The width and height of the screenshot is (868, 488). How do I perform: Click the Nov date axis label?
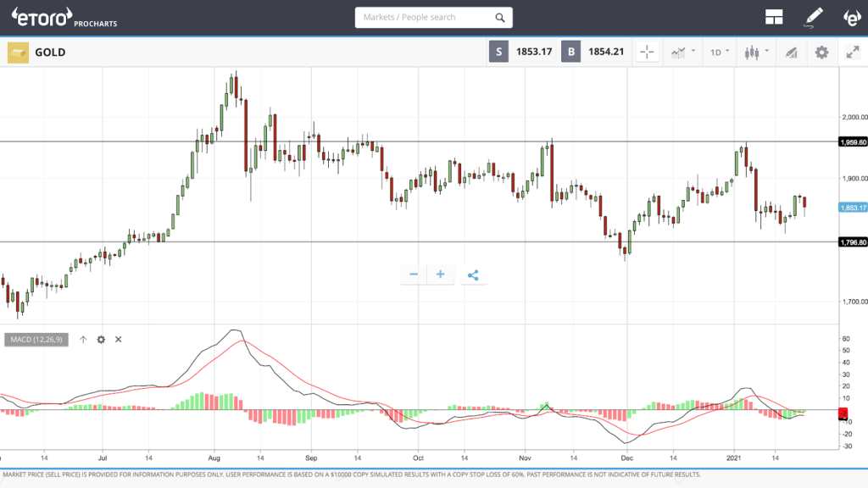click(525, 458)
